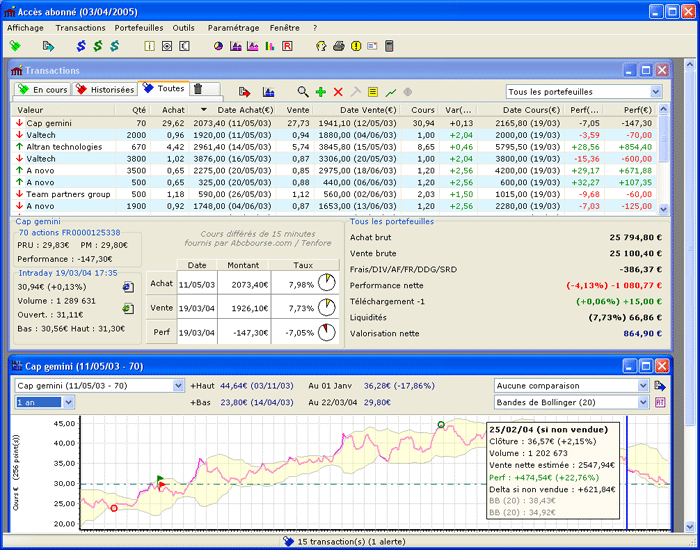Select the 'Team partners group' transaction row
Image resolution: width=700 pixels, height=550 pixels.
pos(335,194)
